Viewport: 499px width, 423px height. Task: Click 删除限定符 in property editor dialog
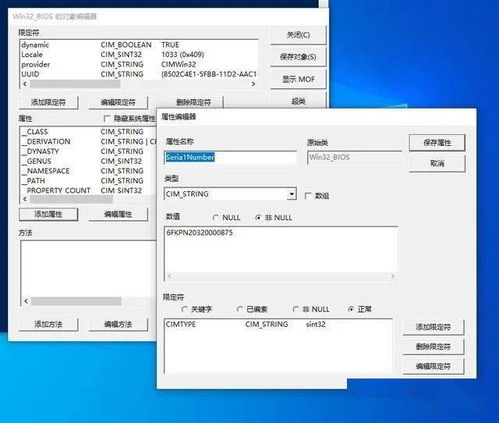pos(433,347)
